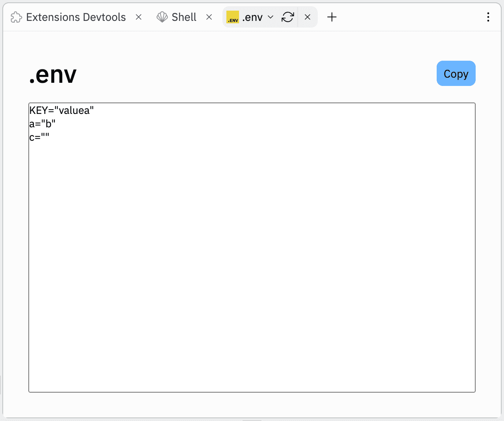This screenshot has height=421, width=504.
Task: Add a new tab with plus icon
Action: click(x=332, y=17)
